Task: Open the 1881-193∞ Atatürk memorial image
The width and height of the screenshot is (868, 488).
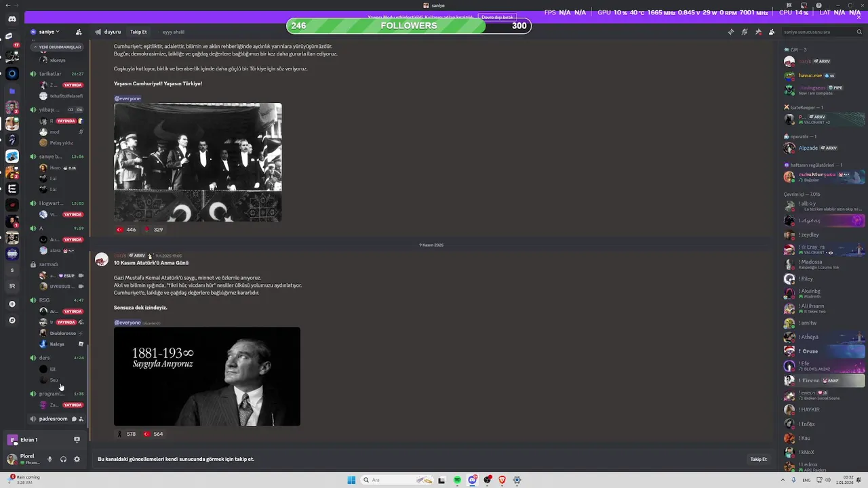Action: [x=207, y=377]
